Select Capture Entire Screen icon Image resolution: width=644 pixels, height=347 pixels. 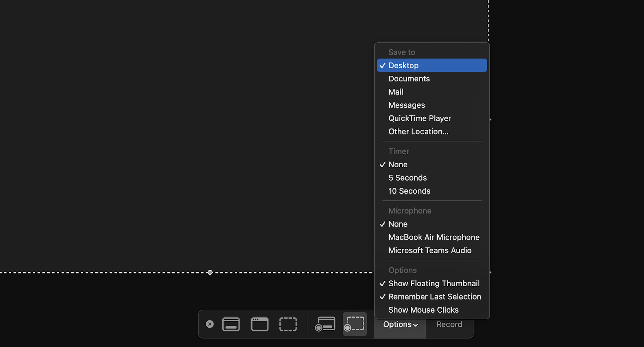coord(231,324)
